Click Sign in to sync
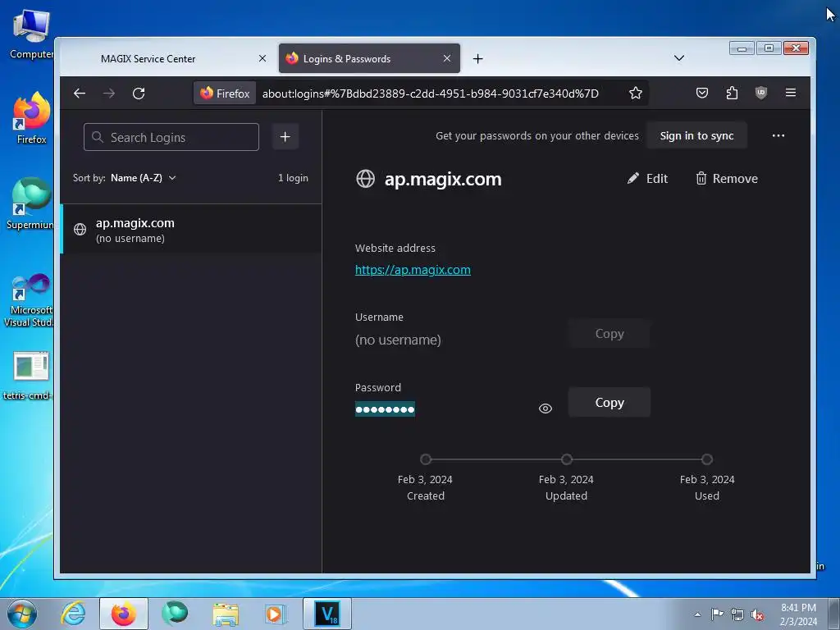Viewport: 840px width, 630px height. coord(696,135)
